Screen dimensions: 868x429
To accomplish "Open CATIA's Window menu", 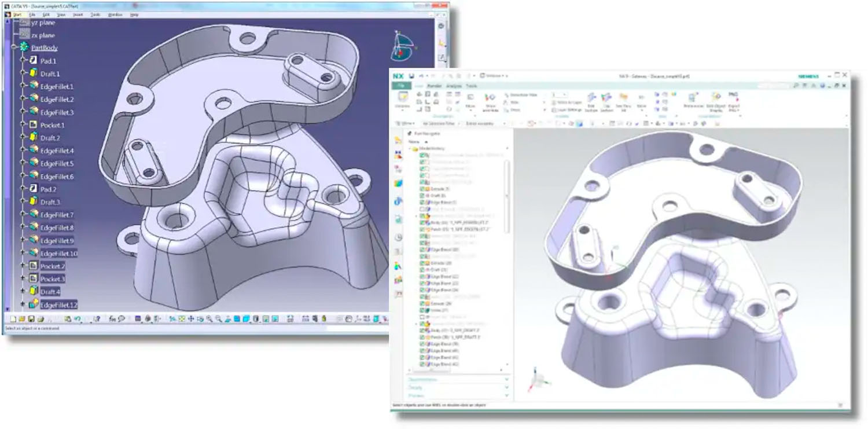I will (115, 14).
